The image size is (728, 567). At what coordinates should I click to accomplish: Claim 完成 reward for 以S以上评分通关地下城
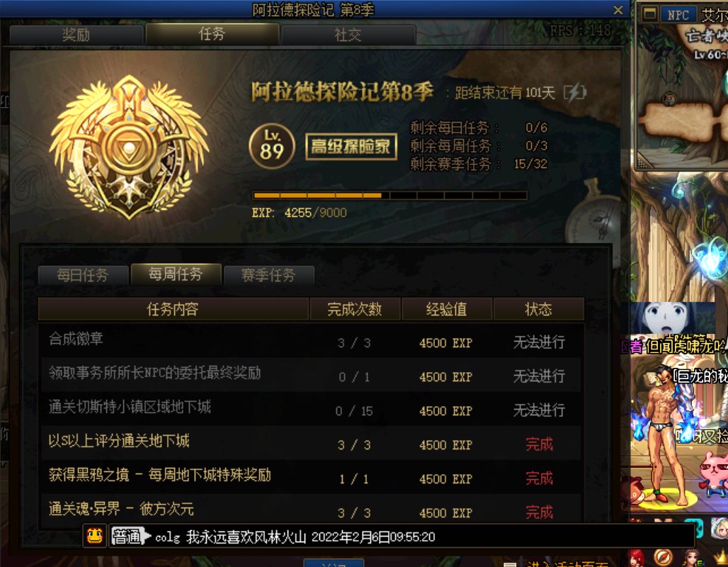tap(539, 444)
